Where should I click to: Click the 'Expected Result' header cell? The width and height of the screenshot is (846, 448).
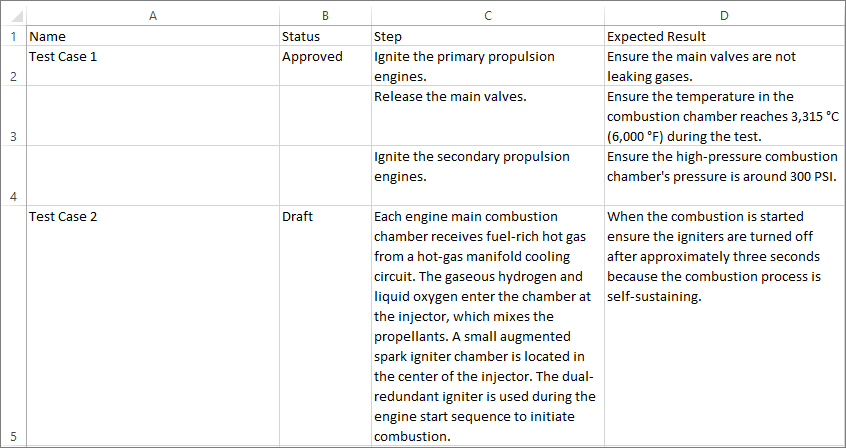[723, 36]
